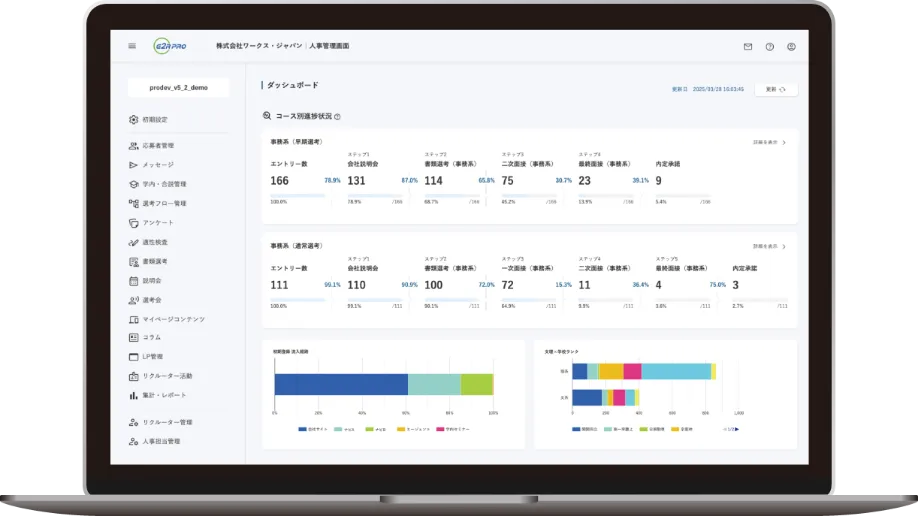This screenshot has height=516, width=918.
Task: Open マイページコンテンツ in the sidebar
Action: pyautogui.click(x=172, y=318)
